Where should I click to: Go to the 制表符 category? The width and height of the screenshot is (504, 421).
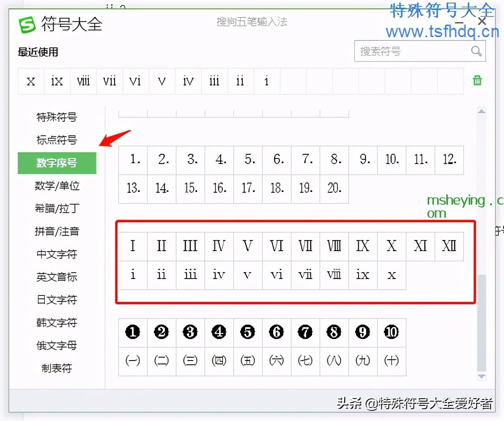(57, 368)
